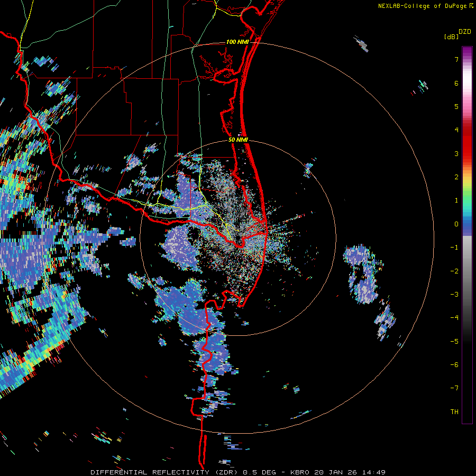
Task: Click the NEXLAB-College of DuPage watermark text
Action: click(x=425, y=6)
